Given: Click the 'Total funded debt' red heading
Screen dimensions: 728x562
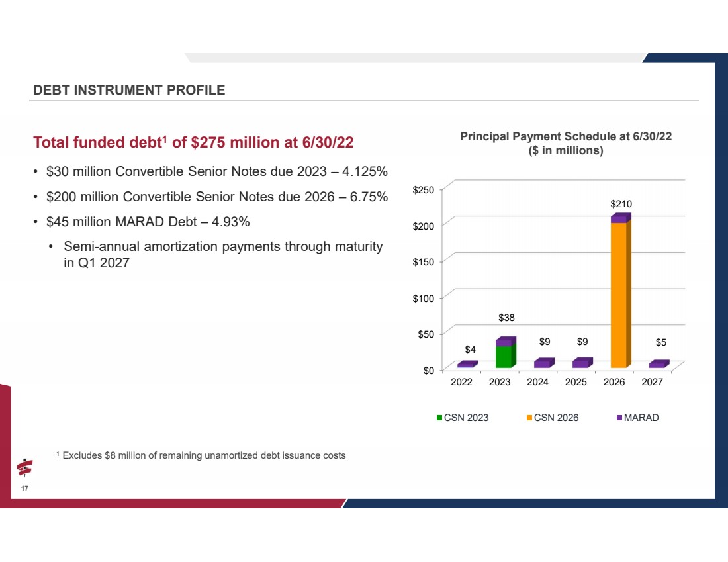Looking at the screenshot, I should (193, 142).
